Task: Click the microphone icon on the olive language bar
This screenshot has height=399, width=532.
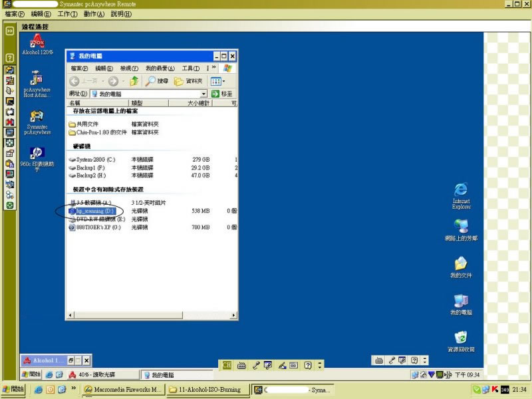Action: [x=256, y=365]
